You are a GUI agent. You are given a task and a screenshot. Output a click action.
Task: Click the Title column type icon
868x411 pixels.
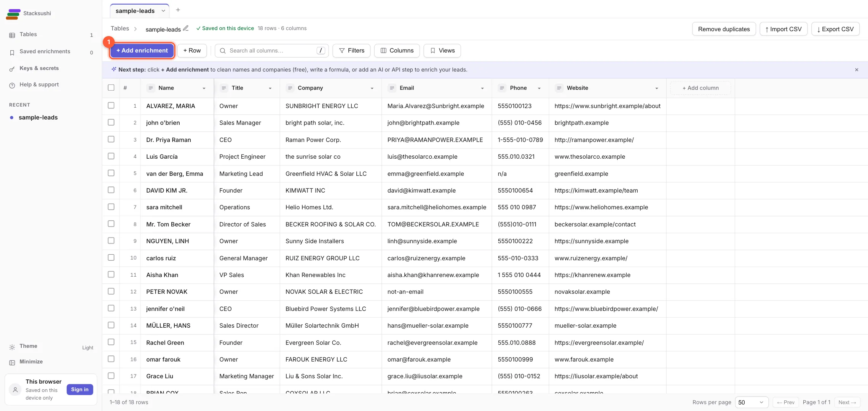pos(224,88)
